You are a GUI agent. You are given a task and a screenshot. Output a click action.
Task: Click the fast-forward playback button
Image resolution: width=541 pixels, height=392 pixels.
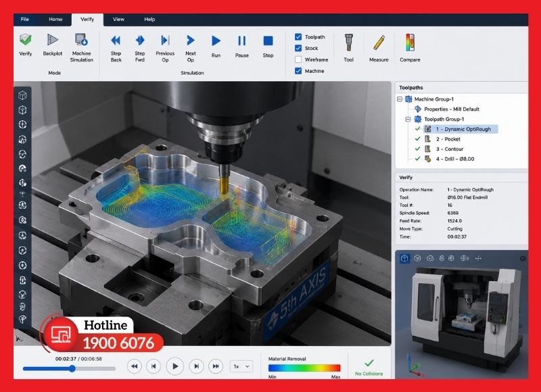[216, 366]
